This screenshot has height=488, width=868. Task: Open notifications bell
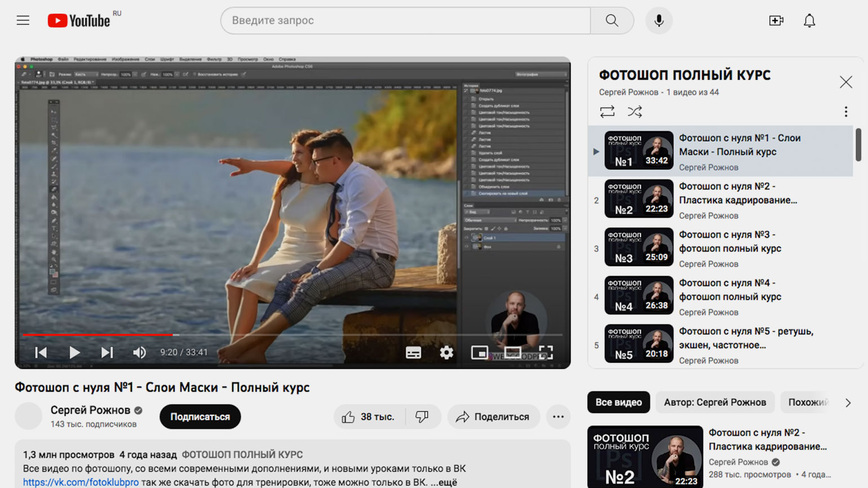point(809,21)
